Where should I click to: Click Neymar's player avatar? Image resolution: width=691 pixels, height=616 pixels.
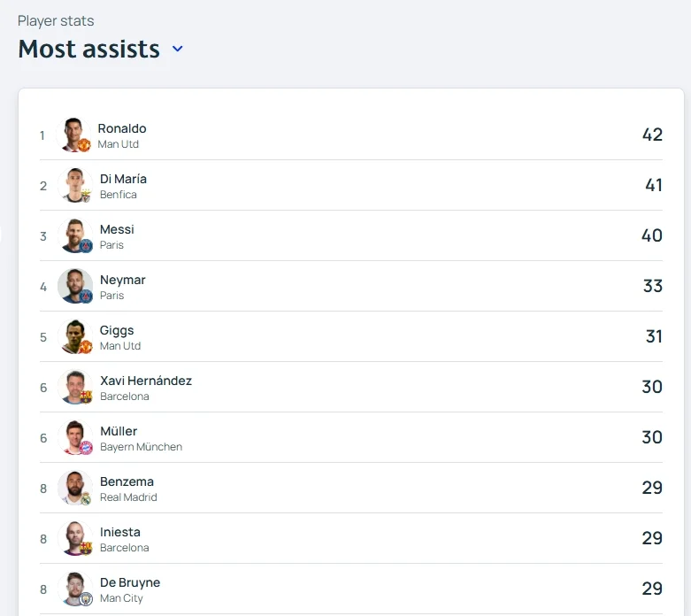point(75,286)
